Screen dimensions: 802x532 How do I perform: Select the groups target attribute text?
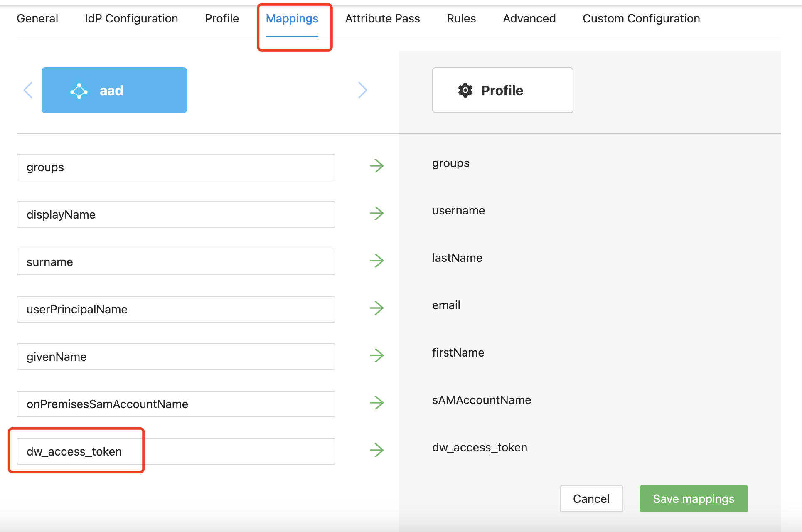[x=451, y=163]
